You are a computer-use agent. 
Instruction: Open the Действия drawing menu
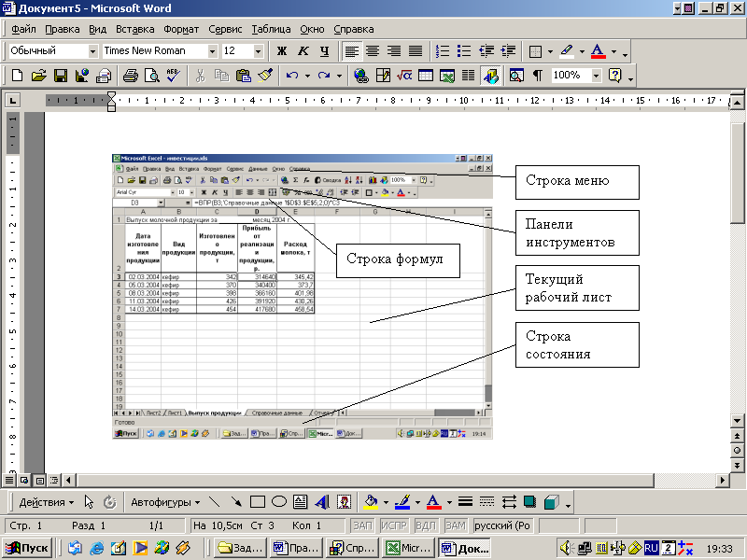pyautogui.click(x=46, y=502)
